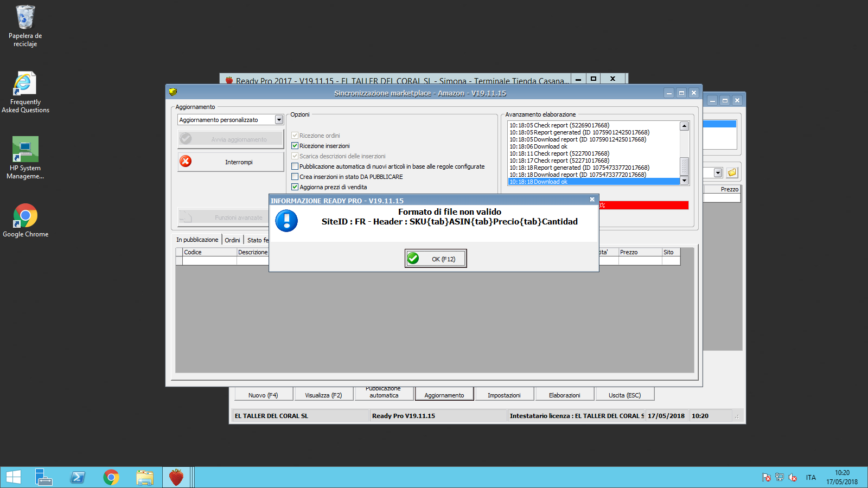This screenshot has width=868, height=488.
Task: Click the log scrollbar thumb
Action: tap(685, 166)
